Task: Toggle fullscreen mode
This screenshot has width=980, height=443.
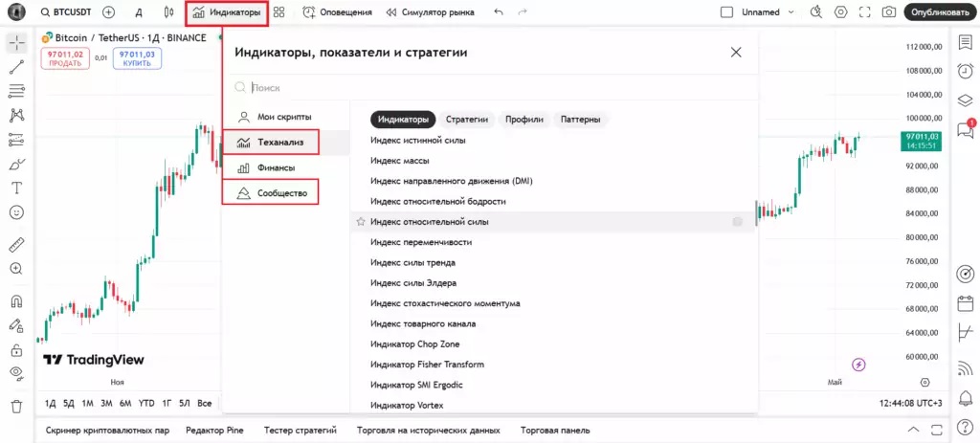Action: pyautogui.click(x=865, y=11)
